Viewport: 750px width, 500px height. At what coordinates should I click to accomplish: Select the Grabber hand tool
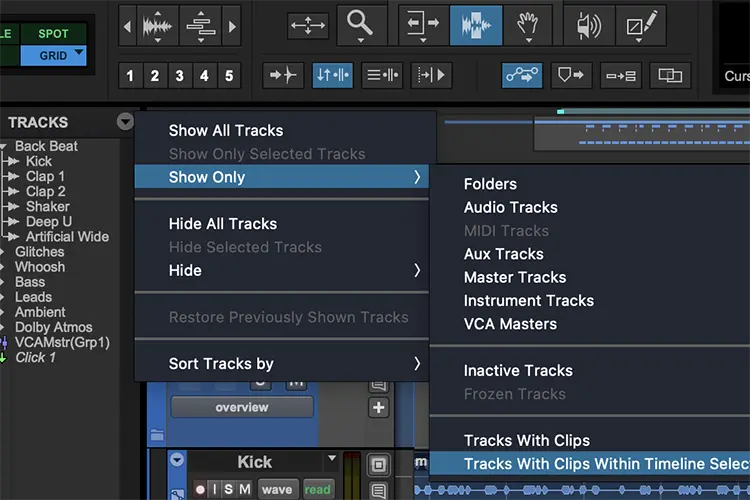click(x=528, y=25)
